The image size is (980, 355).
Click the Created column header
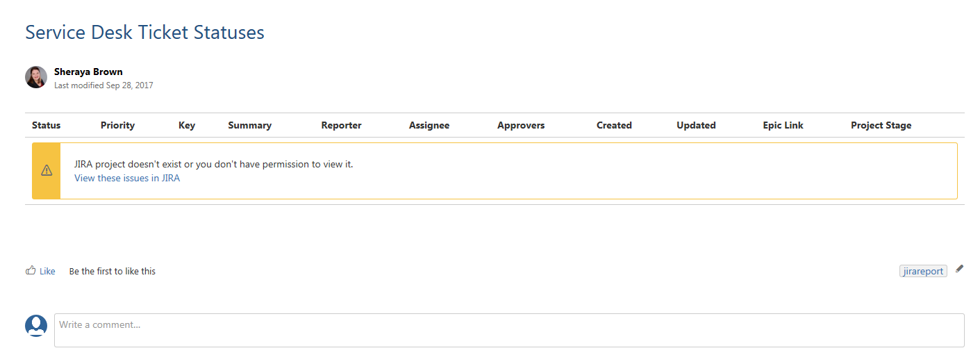click(614, 125)
